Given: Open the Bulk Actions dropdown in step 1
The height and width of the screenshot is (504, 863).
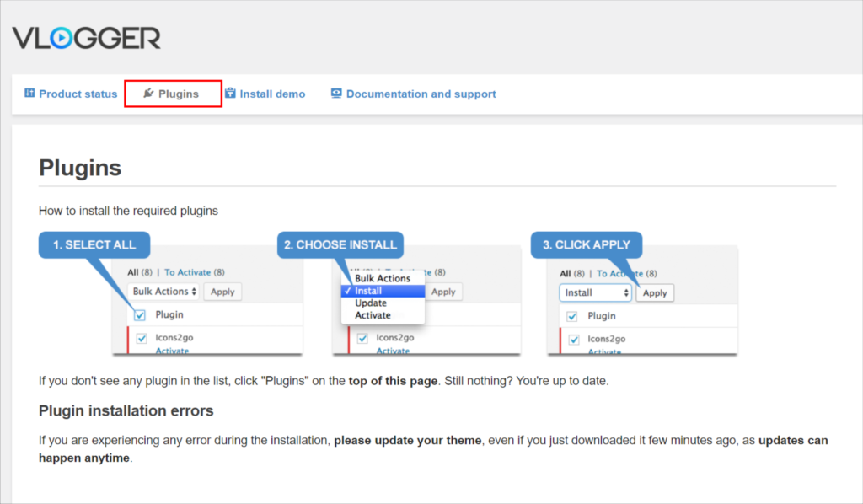Looking at the screenshot, I should (164, 292).
